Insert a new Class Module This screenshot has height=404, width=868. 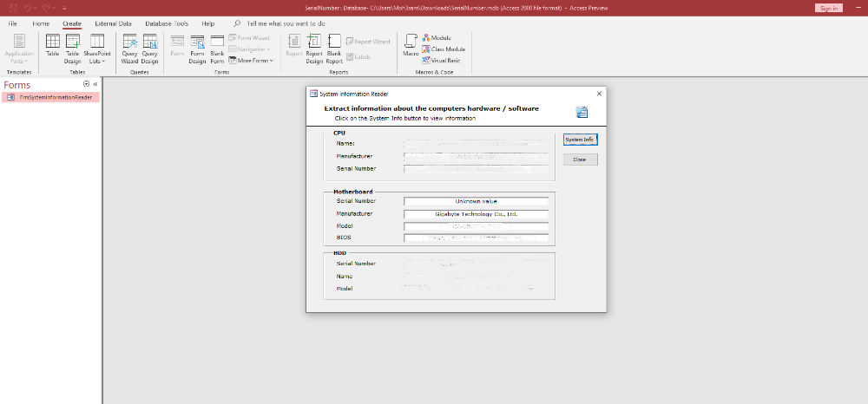[x=444, y=49]
